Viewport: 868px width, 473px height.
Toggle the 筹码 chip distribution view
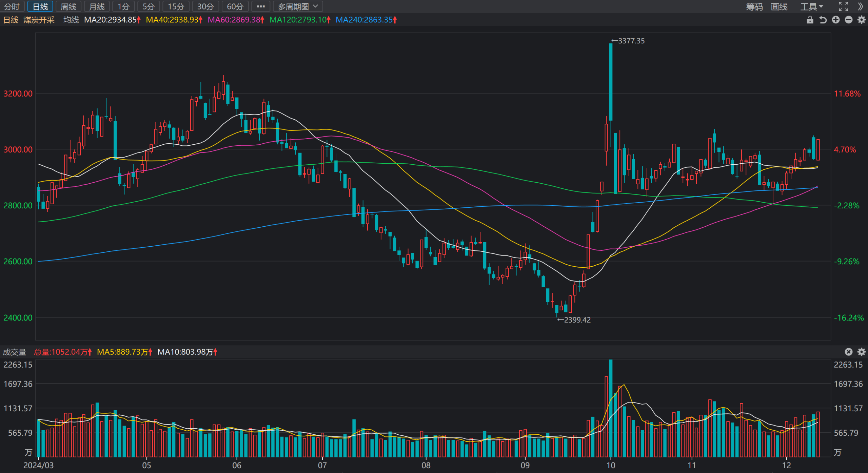[754, 6]
